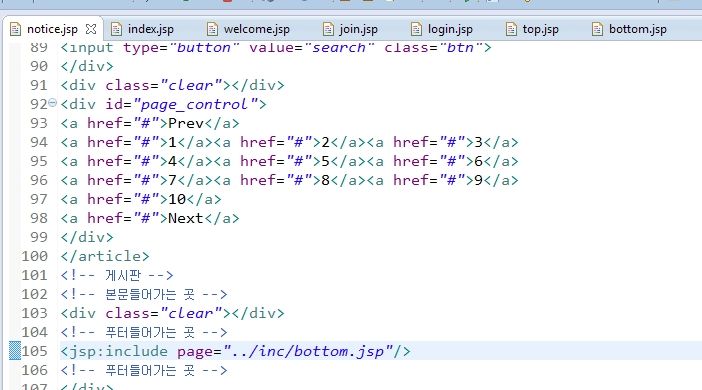Click the "Next" text on line 98
This screenshot has height=390, width=702.
point(186,218)
